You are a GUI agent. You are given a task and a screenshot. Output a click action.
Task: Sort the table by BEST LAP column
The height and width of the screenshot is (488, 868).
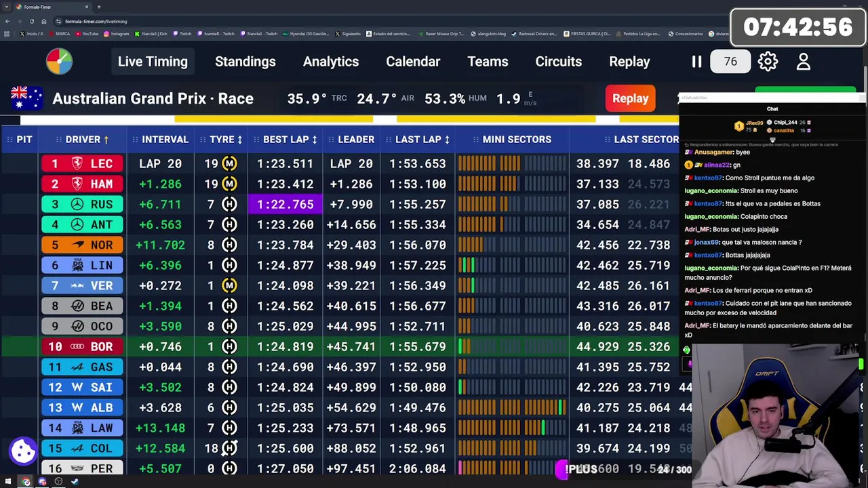[285, 139]
